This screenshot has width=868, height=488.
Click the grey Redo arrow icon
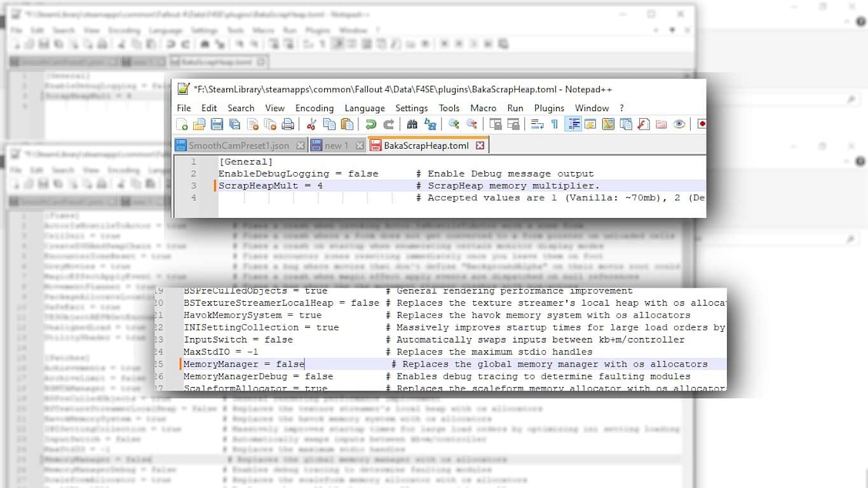[388, 124]
